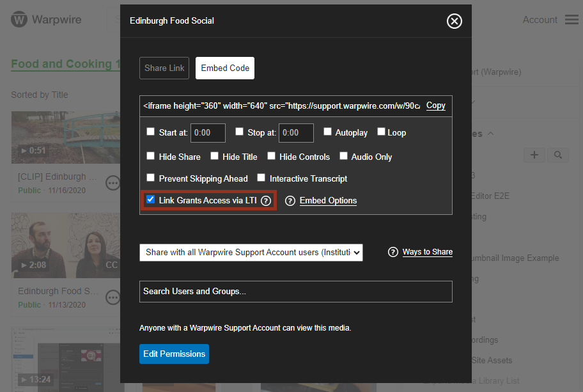Open help icon beside LTI option
583x392 pixels.
tap(266, 201)
